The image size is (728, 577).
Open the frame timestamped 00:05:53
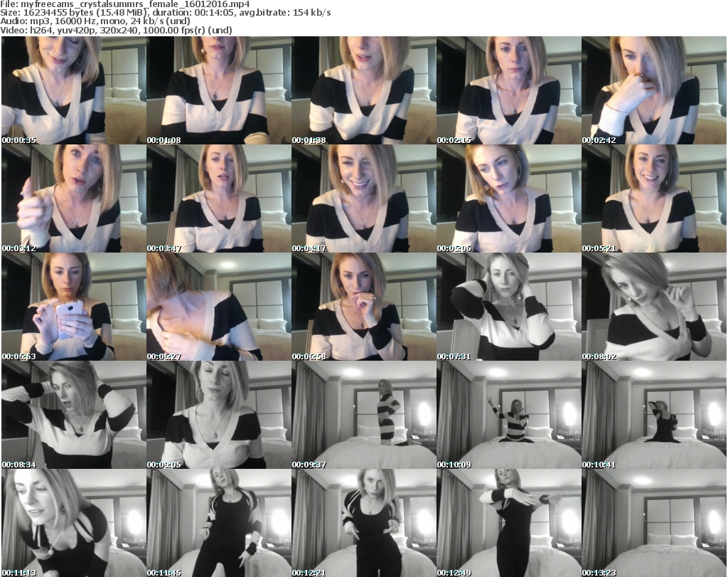(74, 307)
